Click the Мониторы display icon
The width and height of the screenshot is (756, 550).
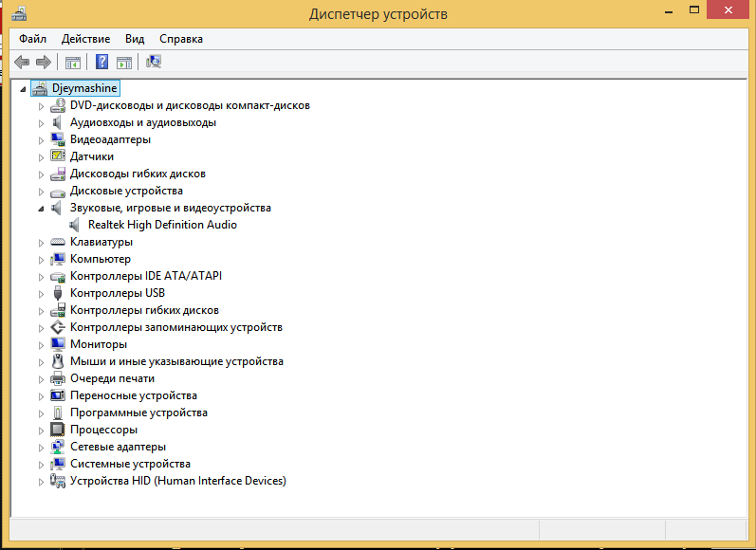(x=57, y=344)
